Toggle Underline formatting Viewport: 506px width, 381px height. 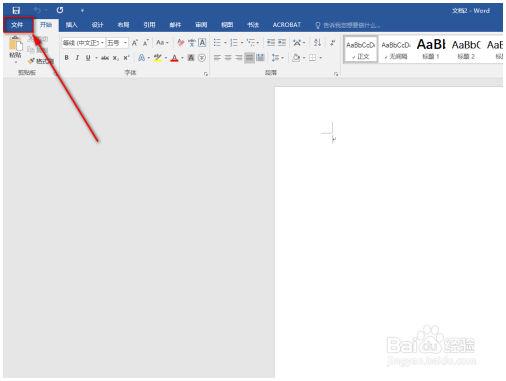[88, 58]
